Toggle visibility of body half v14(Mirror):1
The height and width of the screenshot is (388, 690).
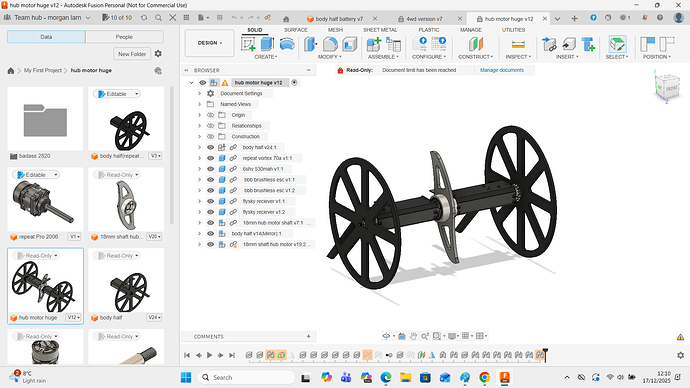click(210, 234)
